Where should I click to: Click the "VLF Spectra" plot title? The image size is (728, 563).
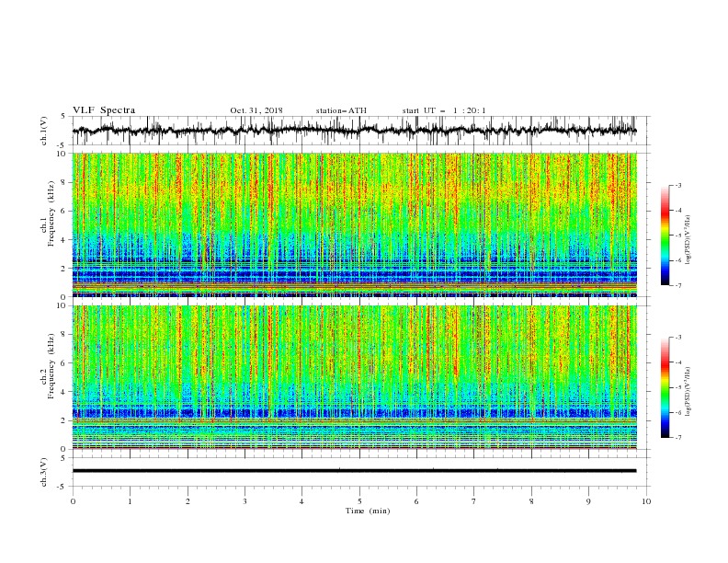pos(104,110)
